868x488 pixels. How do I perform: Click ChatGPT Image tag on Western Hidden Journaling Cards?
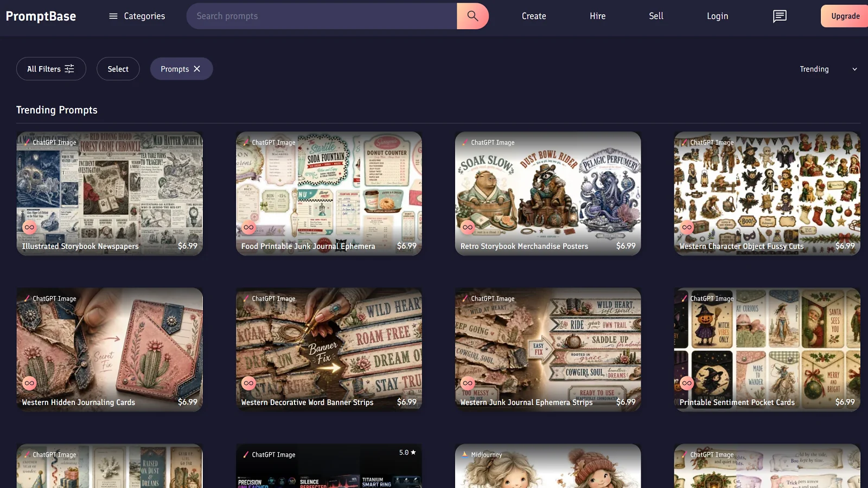click(50, 299)
